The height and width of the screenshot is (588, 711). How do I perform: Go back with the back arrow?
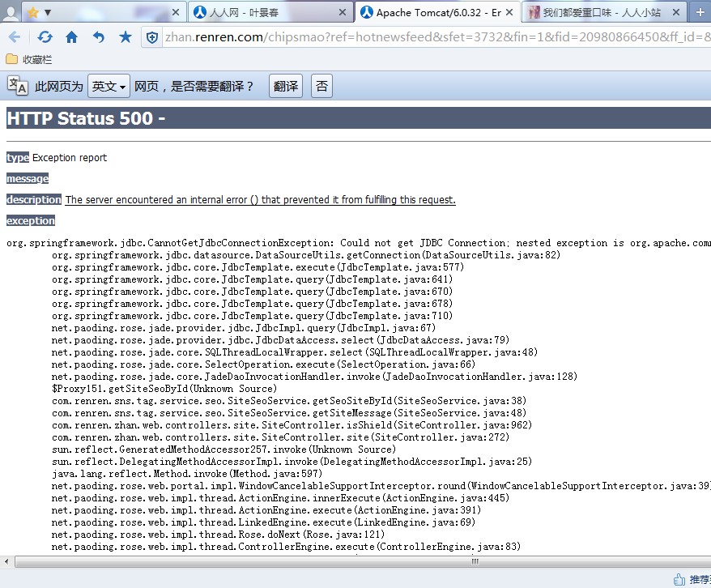click(x=15, y=37)
